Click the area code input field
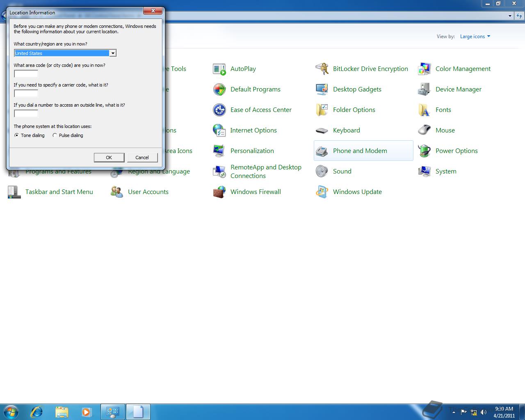This screenshot has height=420, width=525. tap(26, 74)
